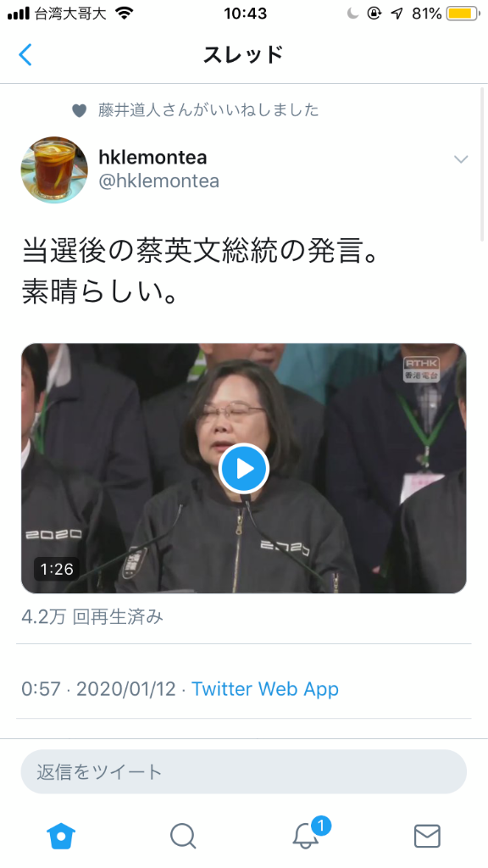This screenshot has height=868, width=488.
Task: Play the video with blue play button
Action: [244, 468]
